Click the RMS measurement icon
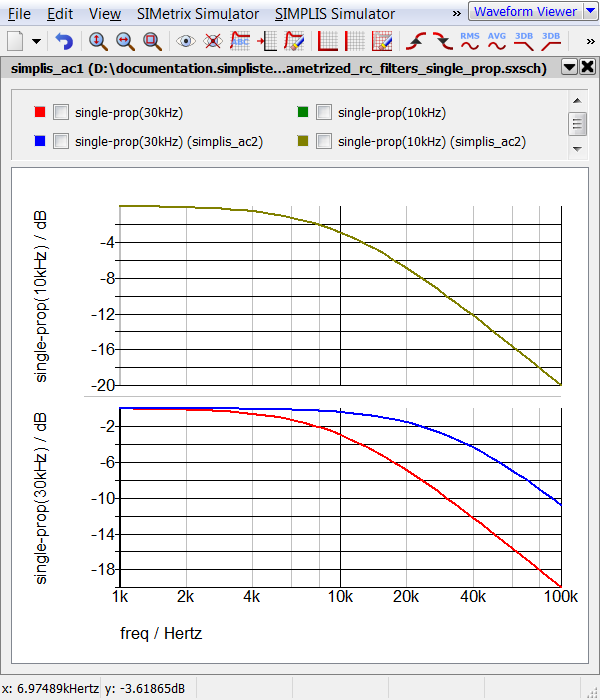The image size is (600, 700). [470, 41]
